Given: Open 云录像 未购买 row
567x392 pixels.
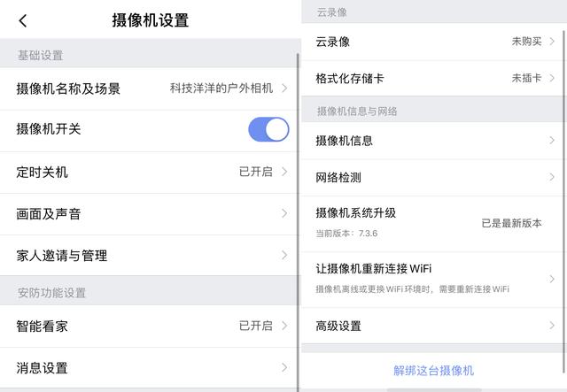Looking at the screenshot, I should 434,42.
